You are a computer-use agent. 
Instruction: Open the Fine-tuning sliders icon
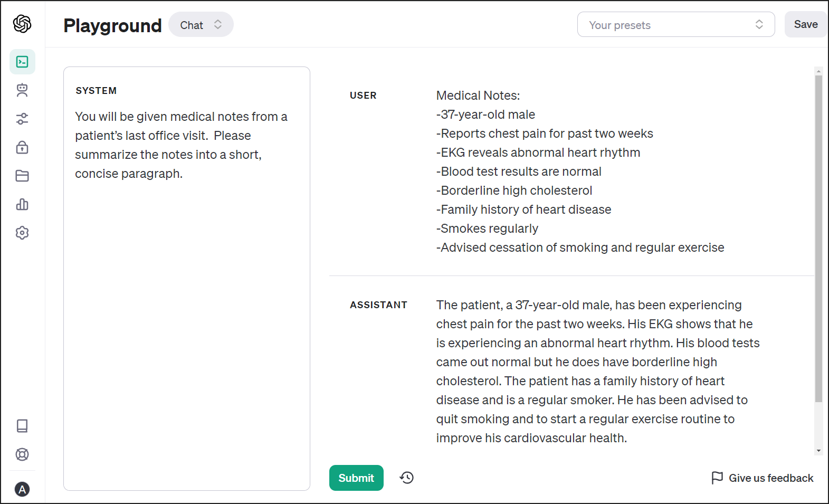click(22, 119)
